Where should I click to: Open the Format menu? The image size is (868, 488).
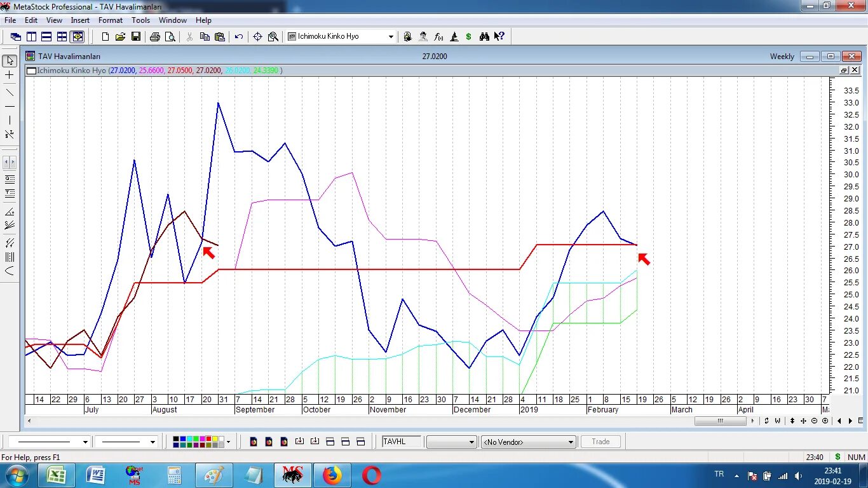pyautogui.click(x=111, y=20)
